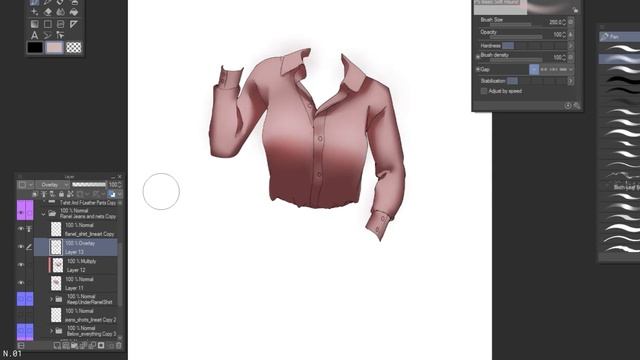Click the Layer 12 thumbnail
Screen dimensions: 640x360
[x=58, y=265]
